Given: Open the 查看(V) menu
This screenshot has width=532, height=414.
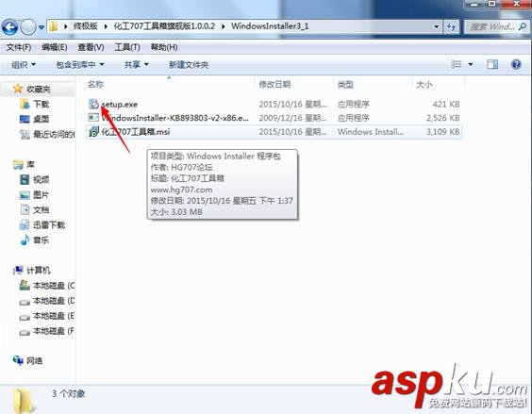Looking at the screenshot, I should click(91, 47).
